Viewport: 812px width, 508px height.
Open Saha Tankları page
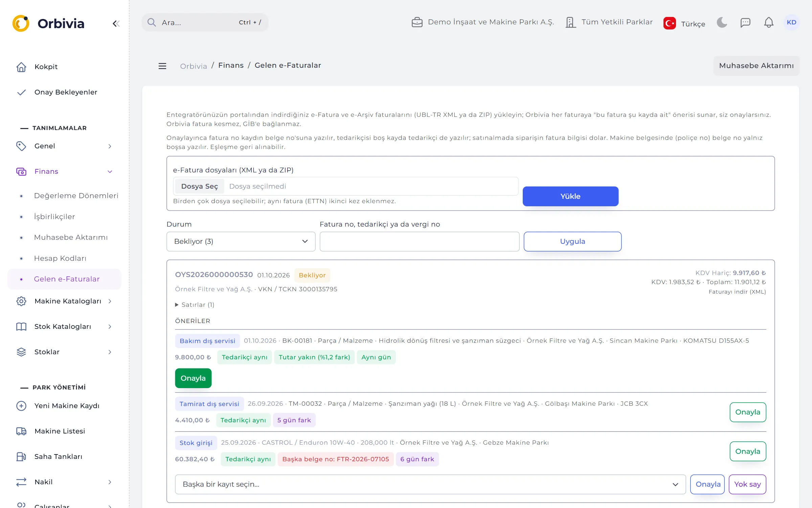click(x=64, y=457)
